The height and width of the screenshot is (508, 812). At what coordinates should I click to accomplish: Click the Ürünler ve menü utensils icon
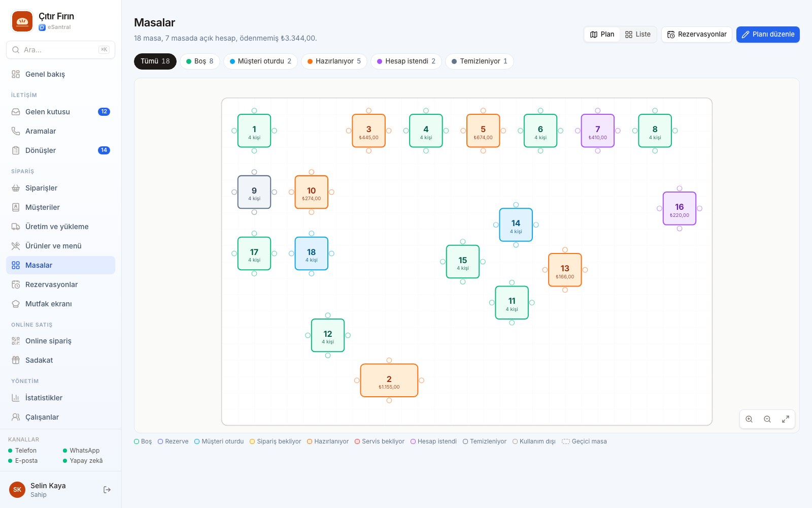16,246
